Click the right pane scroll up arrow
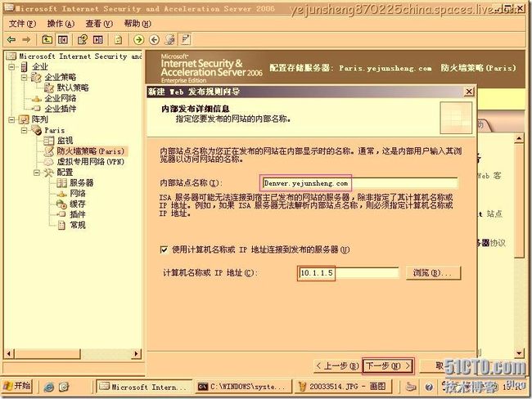This screenshot has width=532, height=399. (519, 139)
